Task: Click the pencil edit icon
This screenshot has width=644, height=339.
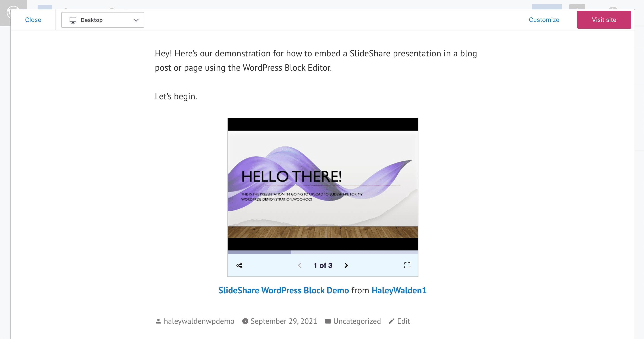Action: [x=392, y=321]
